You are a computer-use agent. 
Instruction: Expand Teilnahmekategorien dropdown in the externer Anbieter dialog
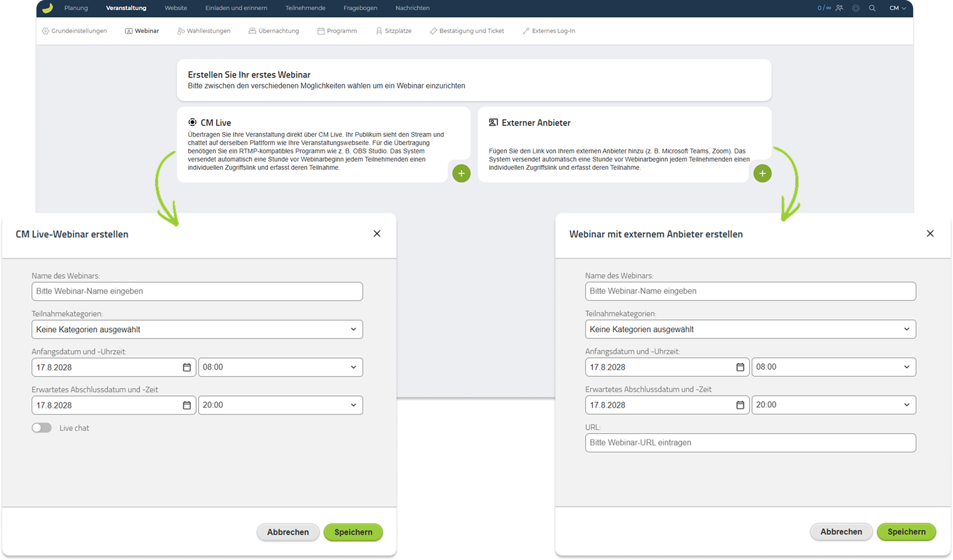pyautogui.click(x=750, y=329)
